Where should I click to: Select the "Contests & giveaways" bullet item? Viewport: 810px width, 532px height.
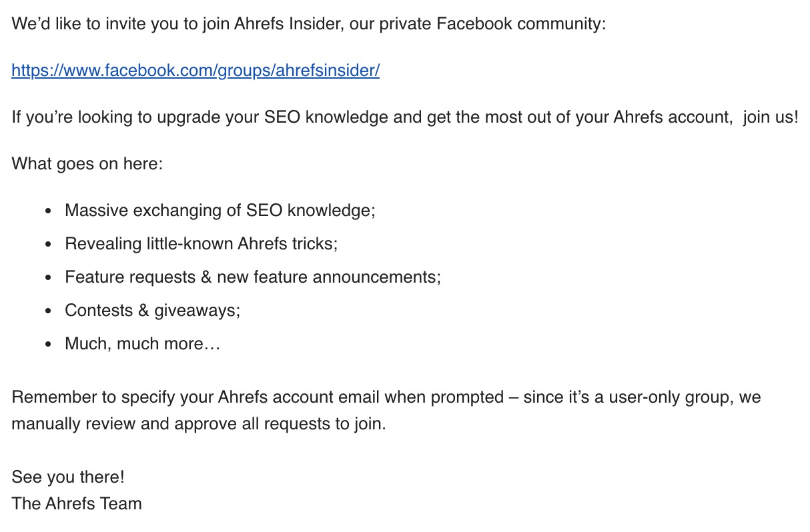coord(152,311)
